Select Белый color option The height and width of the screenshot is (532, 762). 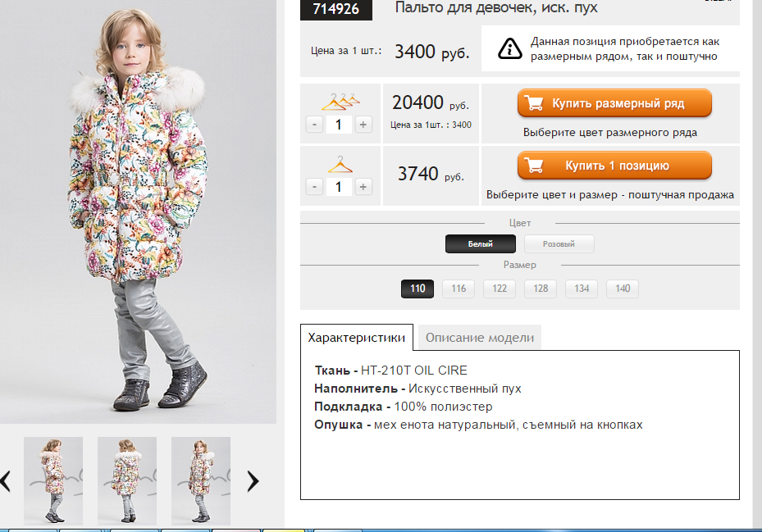[x=480, y=244]
